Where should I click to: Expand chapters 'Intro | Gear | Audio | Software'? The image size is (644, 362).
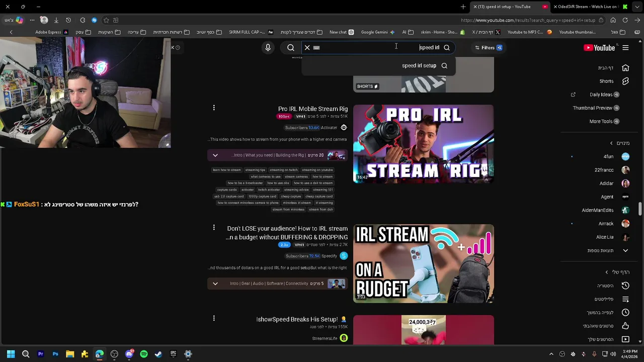215,284
